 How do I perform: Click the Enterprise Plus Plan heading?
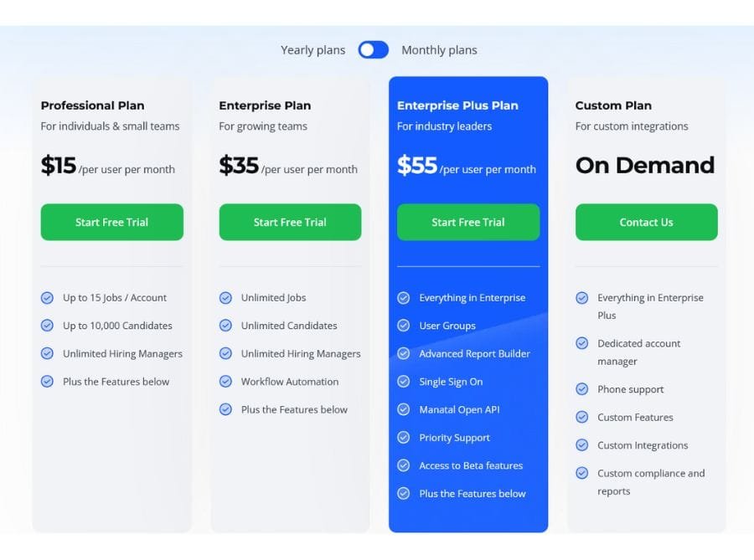pos(457,105)
